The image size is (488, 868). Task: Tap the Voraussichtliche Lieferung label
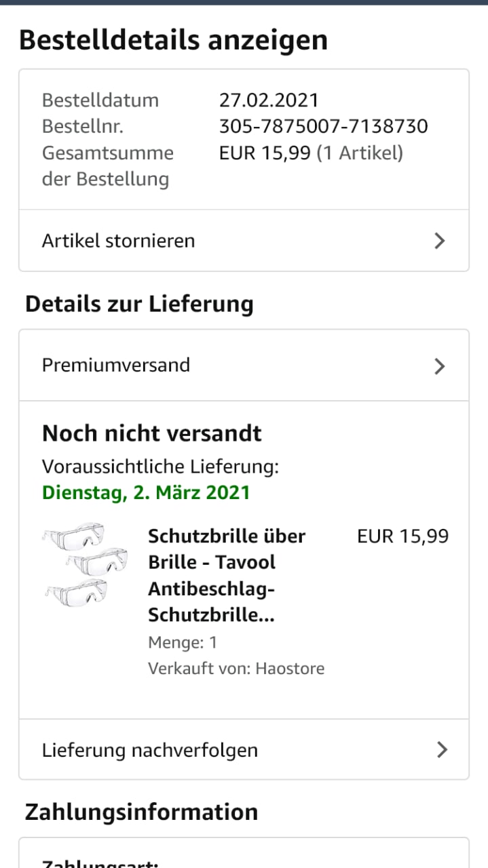click(x=160, y=467)
